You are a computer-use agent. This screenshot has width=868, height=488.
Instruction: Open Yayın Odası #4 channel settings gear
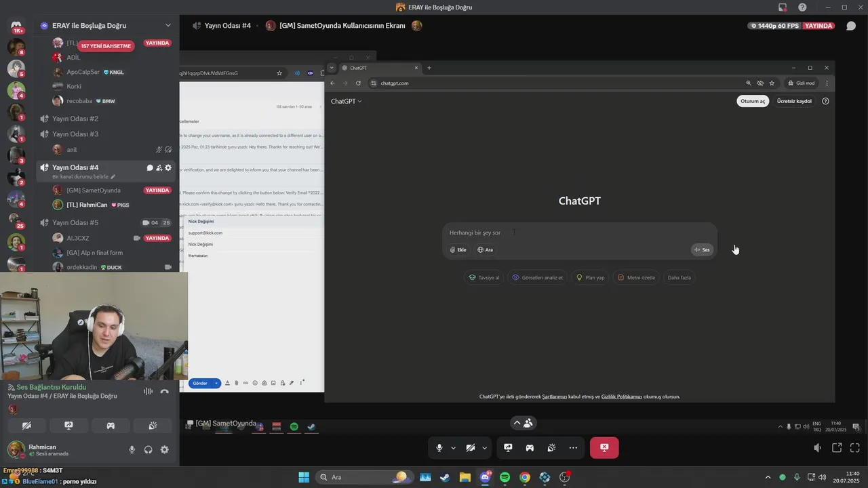click(x=168, y=167)
